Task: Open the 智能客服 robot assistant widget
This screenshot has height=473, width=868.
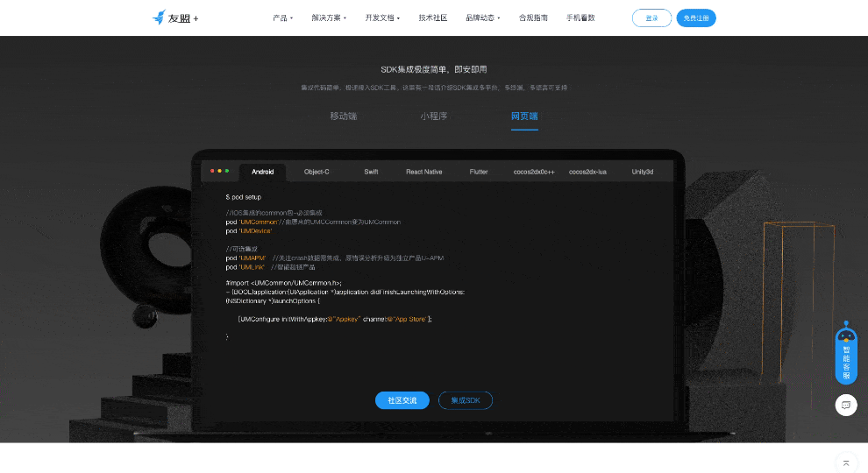Action: point(846,353)
